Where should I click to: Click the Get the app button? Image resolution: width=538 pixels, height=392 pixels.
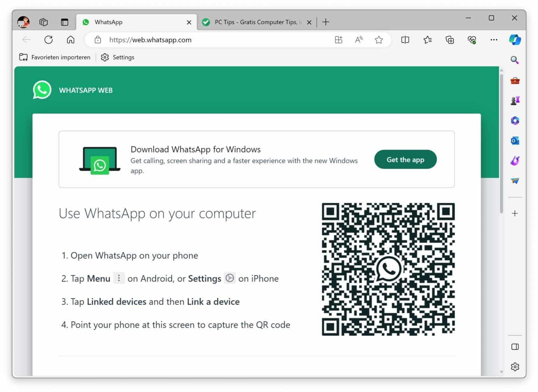[x=405, y=160]
